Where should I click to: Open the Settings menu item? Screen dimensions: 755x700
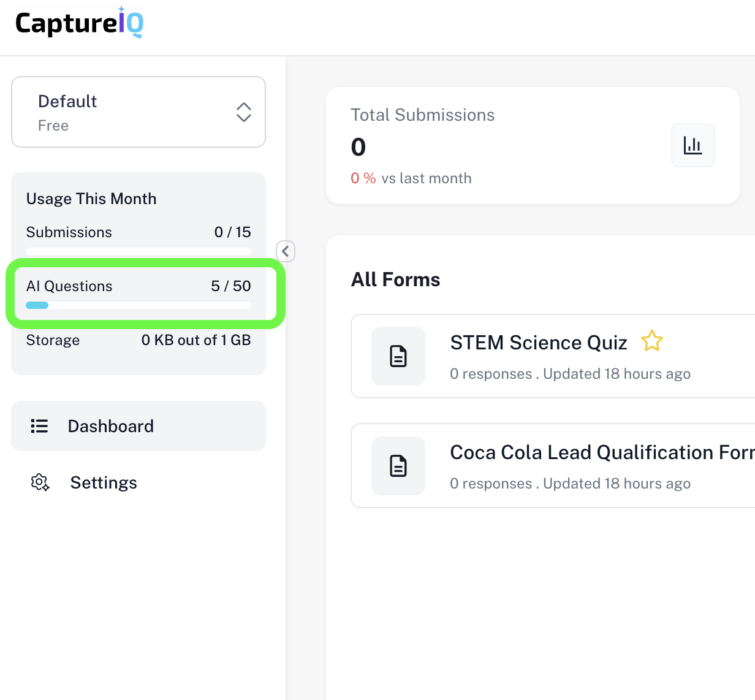[104, 482]
